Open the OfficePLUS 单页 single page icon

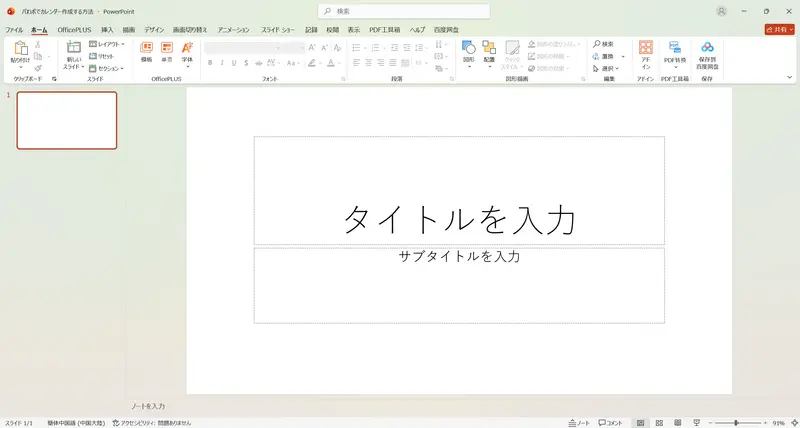tap(167, 48)
